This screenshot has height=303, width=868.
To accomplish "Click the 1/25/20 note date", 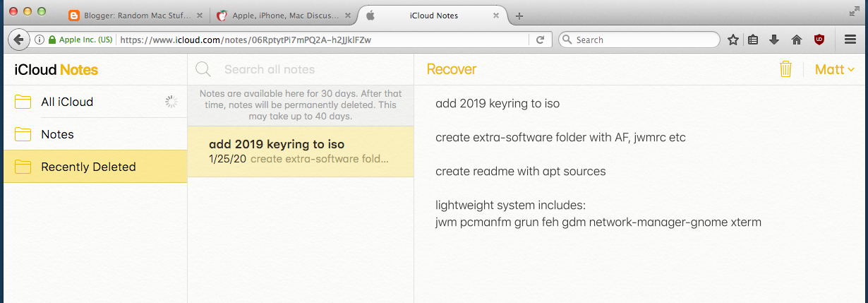I will [227, 159].
